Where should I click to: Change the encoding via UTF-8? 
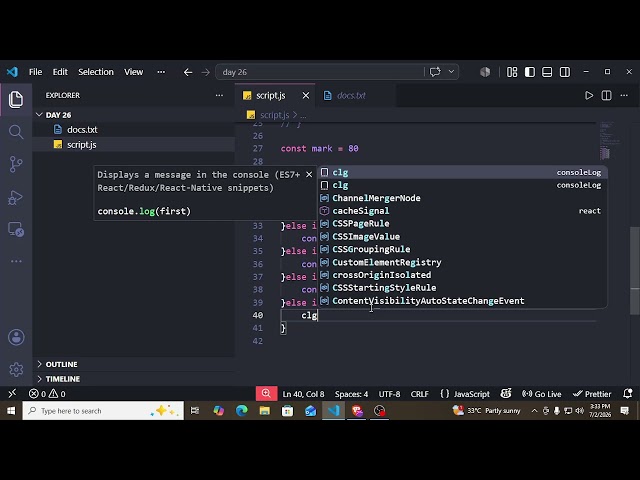[389, 394]
